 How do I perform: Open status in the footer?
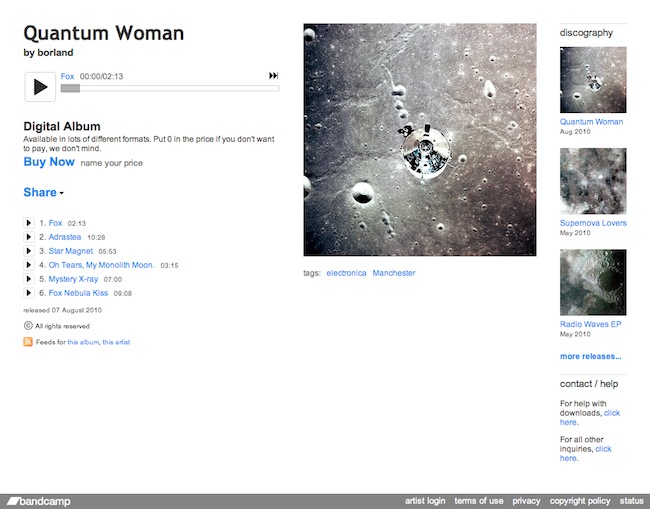tap(631, 501)
